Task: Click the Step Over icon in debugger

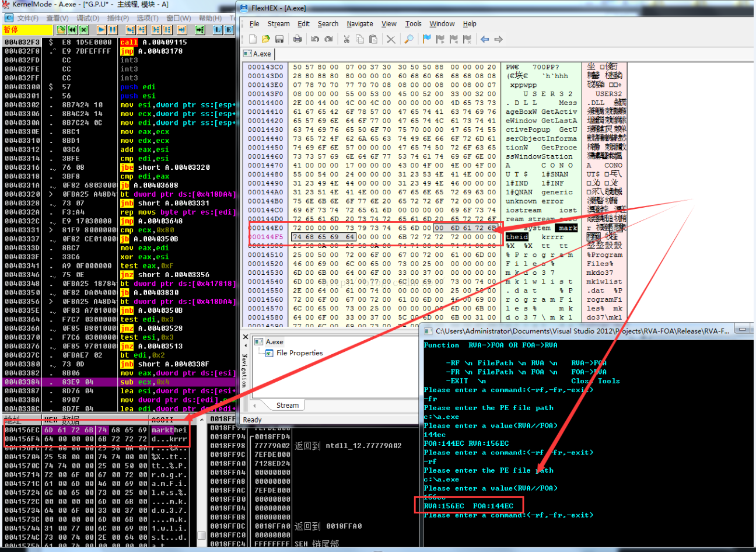Action: coord(142,30)
